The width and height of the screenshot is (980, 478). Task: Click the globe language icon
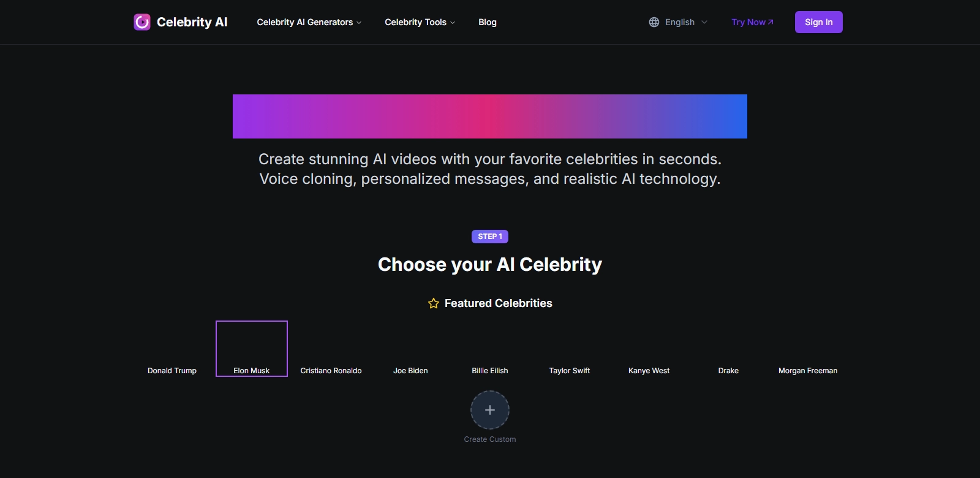tap(654, 22)
